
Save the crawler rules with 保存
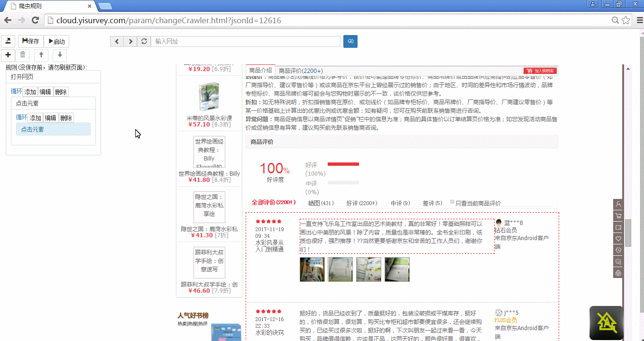pyautogui.click(x=31, y=41)
